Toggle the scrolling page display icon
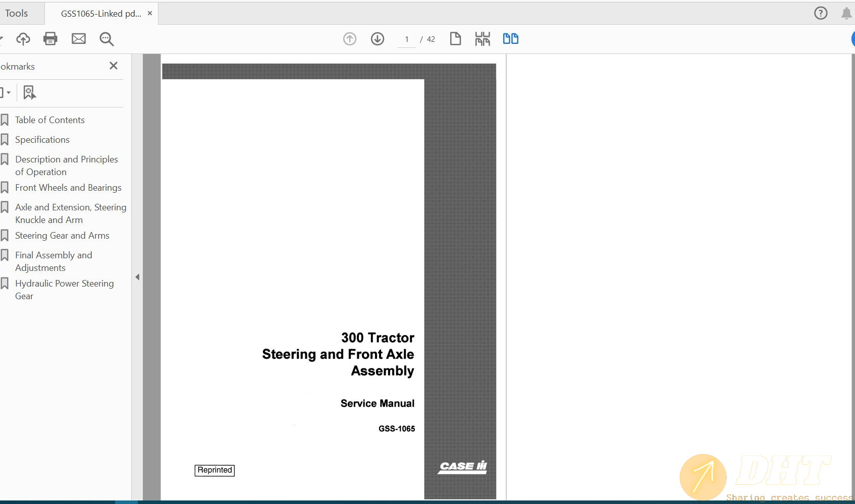The height and width of the screenshot is (504, 855). (x=483, y=39)
